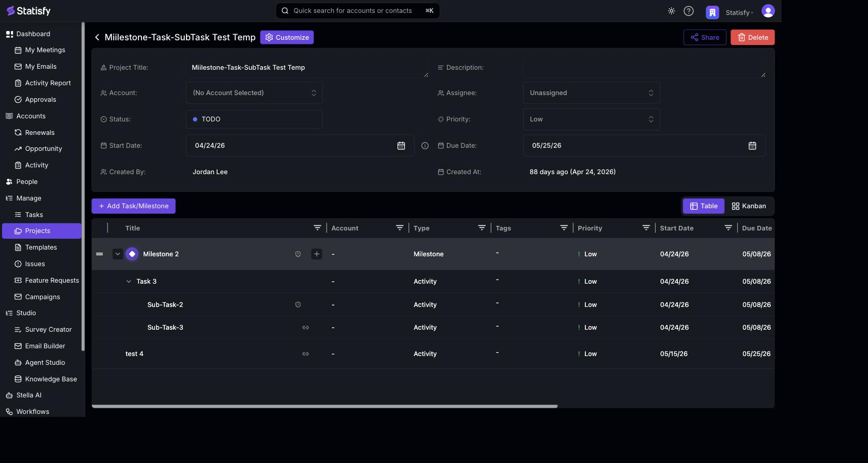Viewport: 868px width, 463px height.
Task: Open the Statisfy workspace switcher dropdown
Action: point(739,12)
